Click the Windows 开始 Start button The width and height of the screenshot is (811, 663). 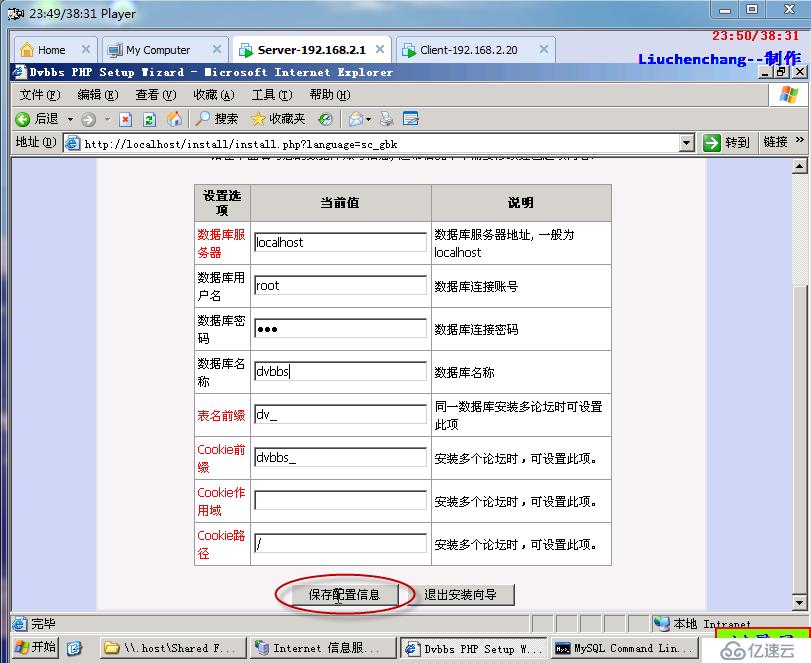point(35,647)
